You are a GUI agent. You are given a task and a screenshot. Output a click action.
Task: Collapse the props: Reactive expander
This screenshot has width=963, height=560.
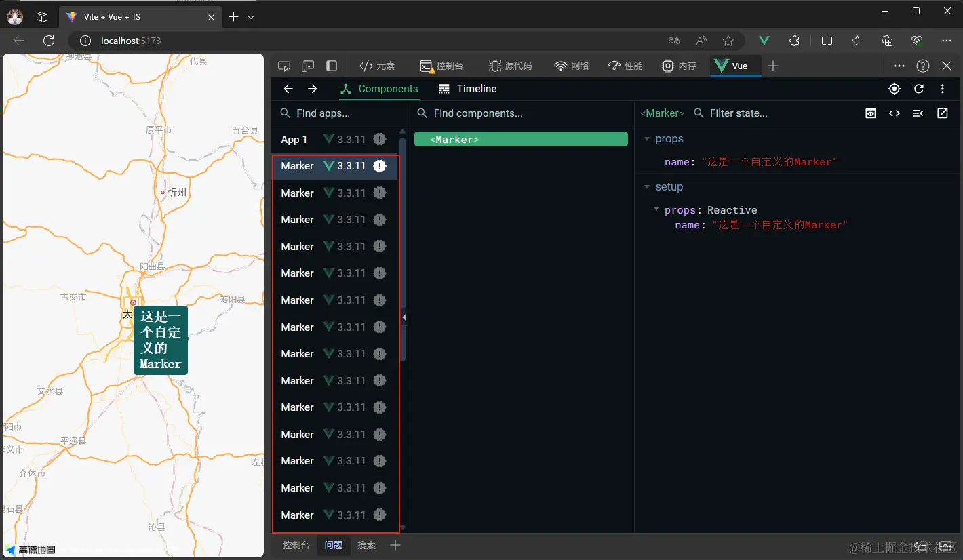point(656,210)
